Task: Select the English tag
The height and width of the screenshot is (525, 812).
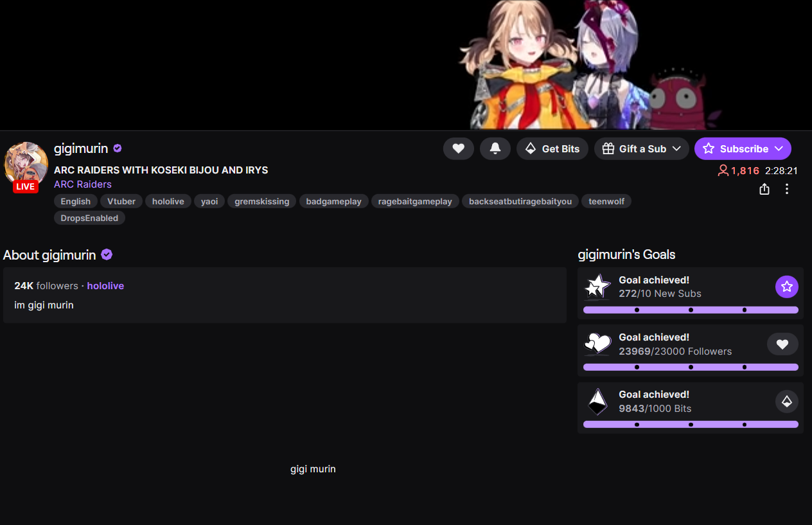Action: tap(76, 201)
